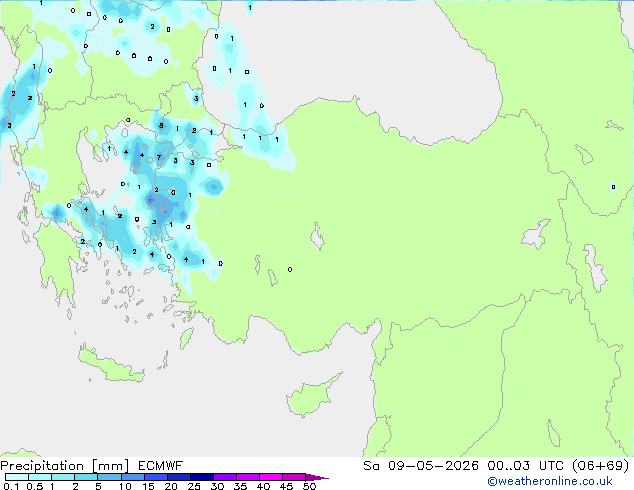634x490 pixels.
Task: Pick the 5–10 mm legend color swatch
Action: click(109, 477)
